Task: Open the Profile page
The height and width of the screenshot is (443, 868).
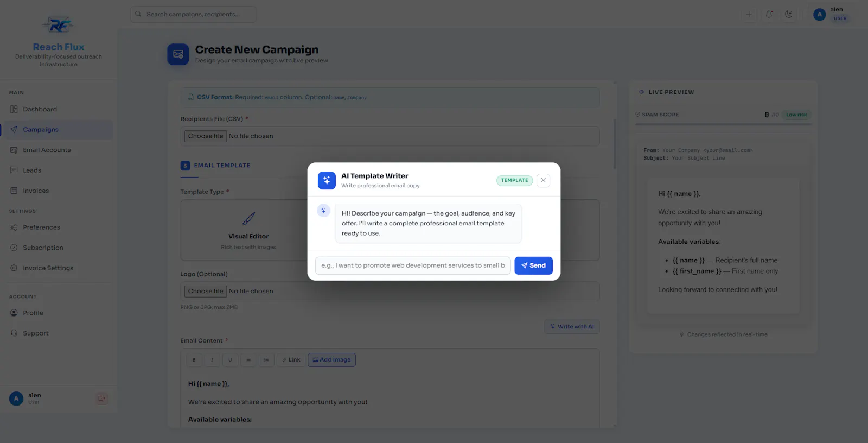Action: 58,313
